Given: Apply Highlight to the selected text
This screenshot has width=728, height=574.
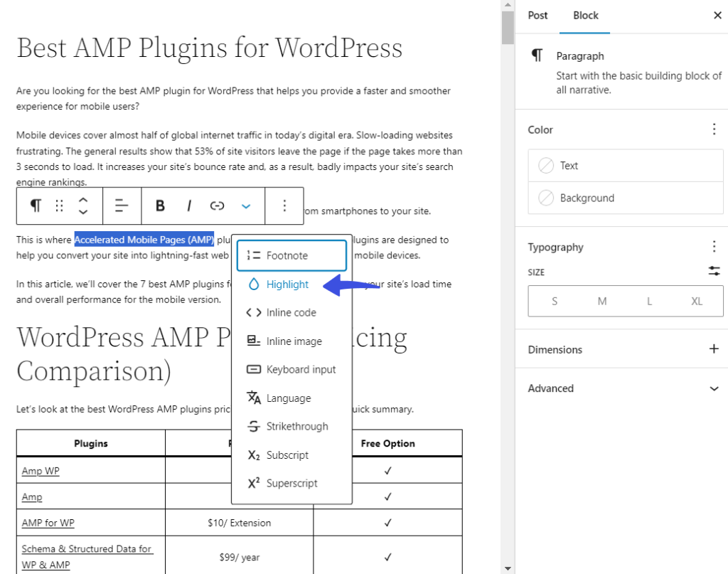Looking at the screenshot, I should (291, 285).
